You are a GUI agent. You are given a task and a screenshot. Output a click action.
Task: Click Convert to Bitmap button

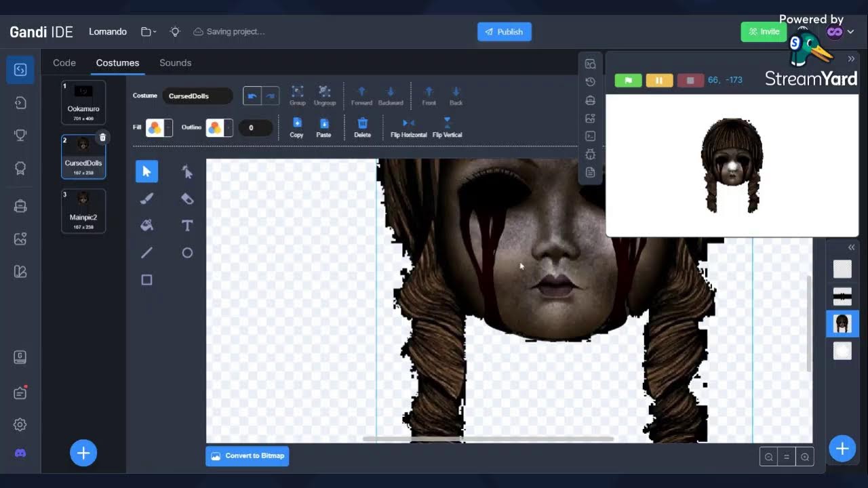pyautogui.click(x=248, y=456)
